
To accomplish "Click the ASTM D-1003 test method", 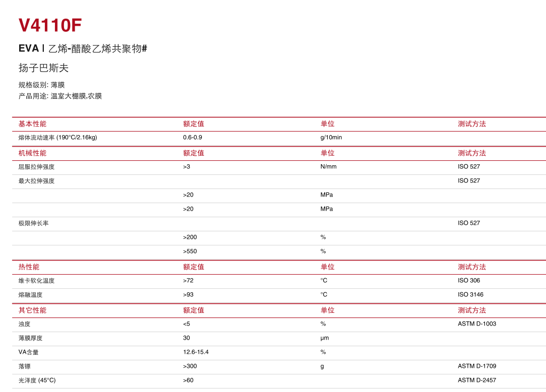I will click(477, 324).
